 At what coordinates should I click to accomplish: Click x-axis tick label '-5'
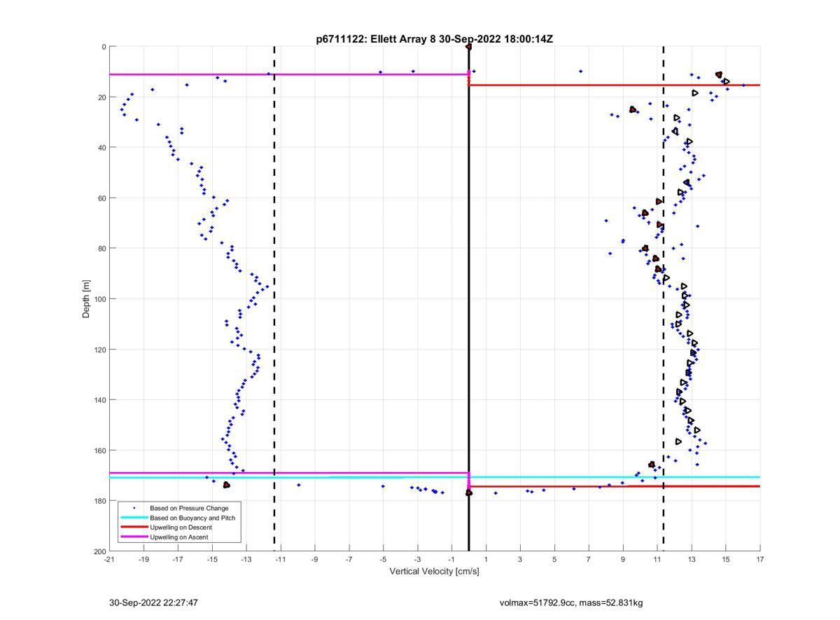pyautogui.click(x=384, y=559)
